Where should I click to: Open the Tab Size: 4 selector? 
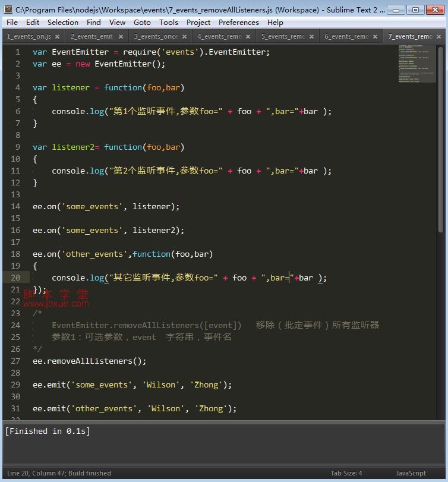(x=346, y=473)
